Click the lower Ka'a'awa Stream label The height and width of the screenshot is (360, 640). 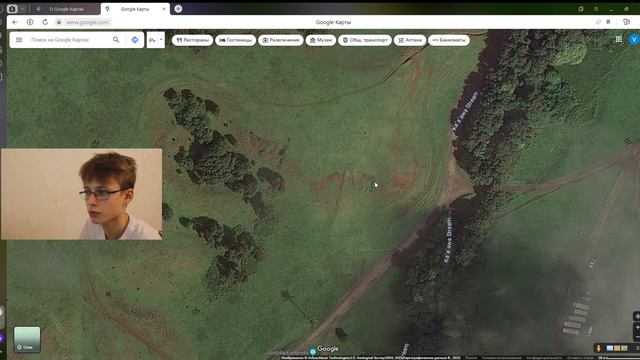tap(448, 240)
